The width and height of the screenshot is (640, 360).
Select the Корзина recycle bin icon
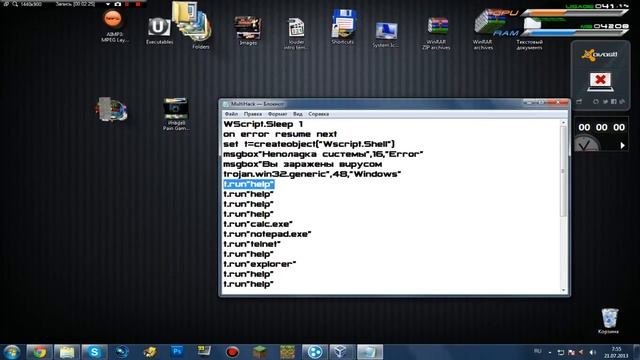(609, 321)
